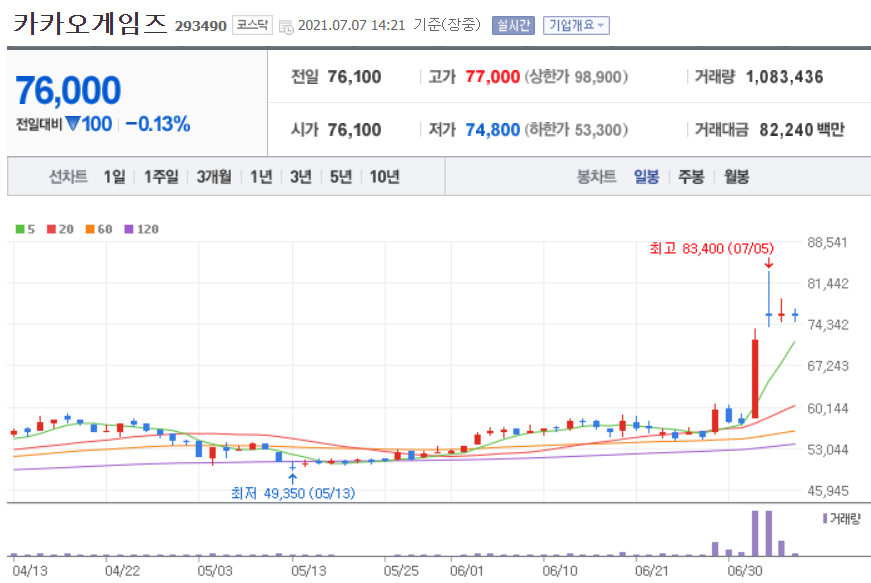Click the 저가 value 74,800
The width and height of the screenshot is (871, 583).
click(x=493, y=130)
